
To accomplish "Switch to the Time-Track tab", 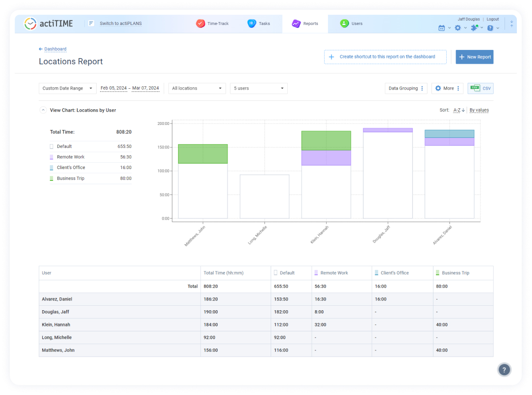I will click(x=212, y=24).
